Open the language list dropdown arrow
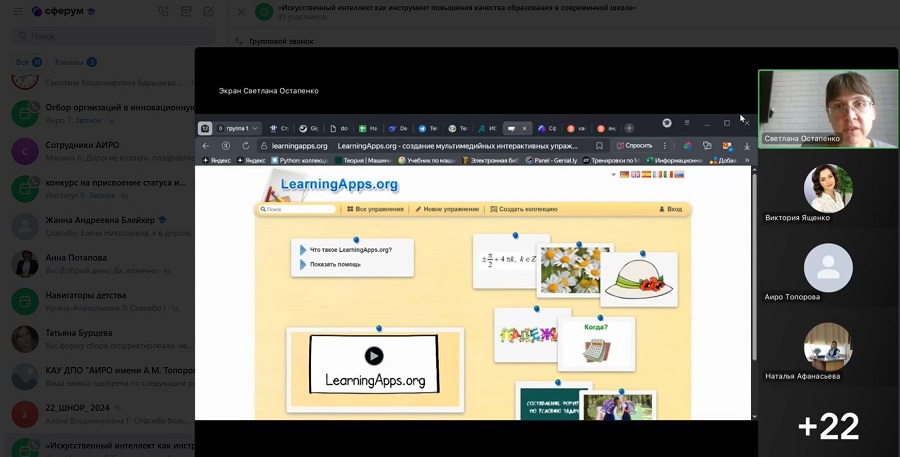The image size is (900, 457). (x=614, y=175)
